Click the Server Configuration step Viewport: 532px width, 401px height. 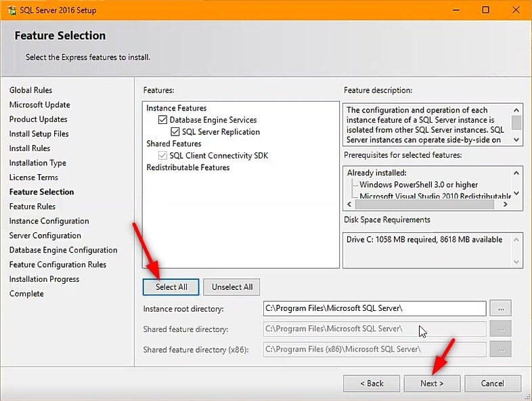(45, 236)
